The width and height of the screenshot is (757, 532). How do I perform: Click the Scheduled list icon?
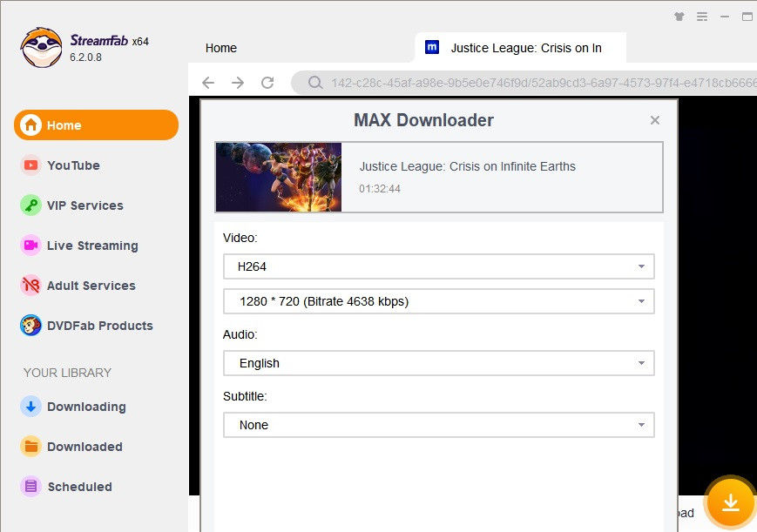(x=30, y=486)
